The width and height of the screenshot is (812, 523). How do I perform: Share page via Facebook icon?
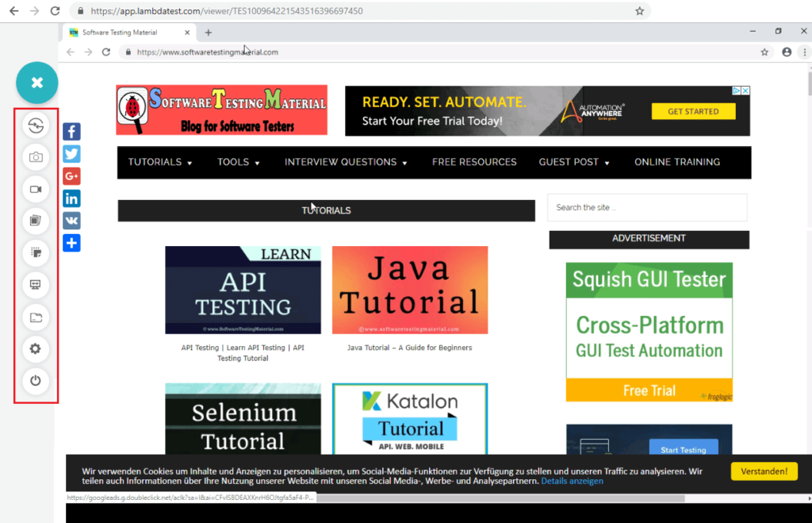[71, 132]
